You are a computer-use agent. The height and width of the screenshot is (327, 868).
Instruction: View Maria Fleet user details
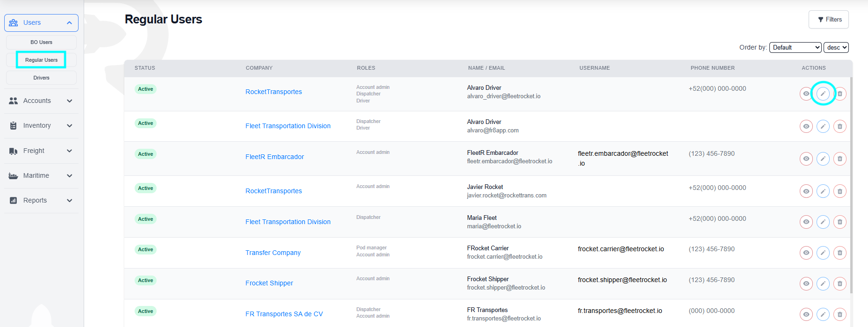(x=806, y=222)
